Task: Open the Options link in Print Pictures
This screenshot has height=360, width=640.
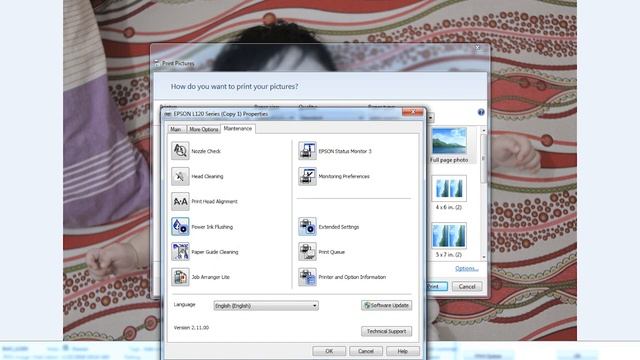Action: [x=467, y=268]
